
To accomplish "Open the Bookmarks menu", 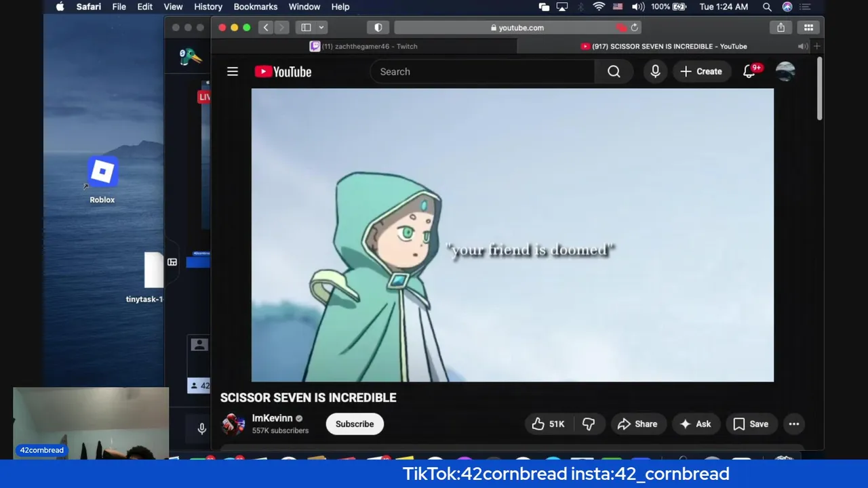I will tap(256, 7).
